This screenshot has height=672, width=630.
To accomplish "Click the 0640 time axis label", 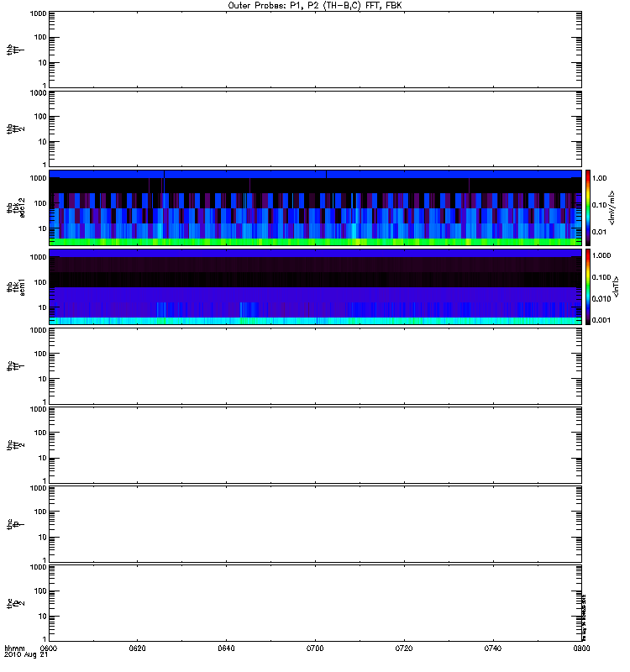I will click(x=226, y=649).
